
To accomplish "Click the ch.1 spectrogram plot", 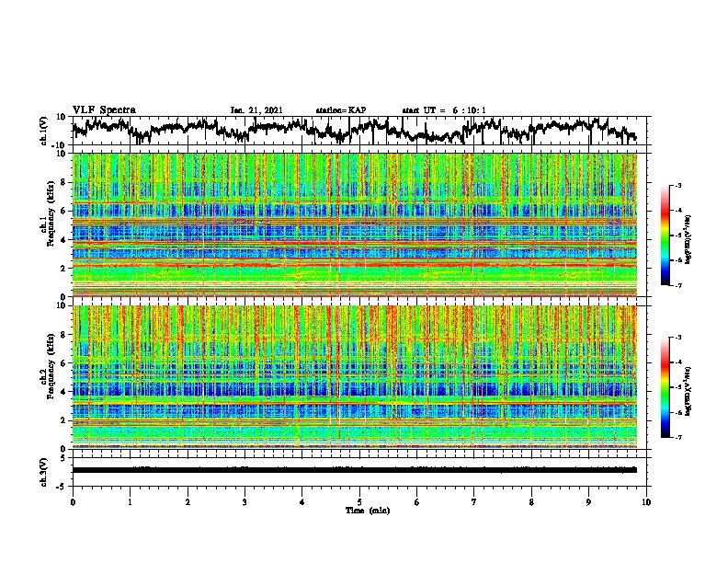I will pos(354,224).
